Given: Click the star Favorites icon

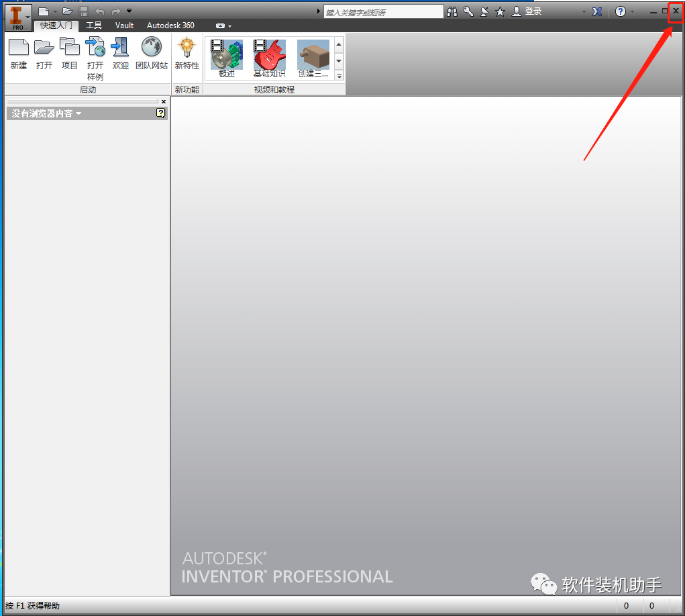Looking at the screenshot, I should 500,12.
